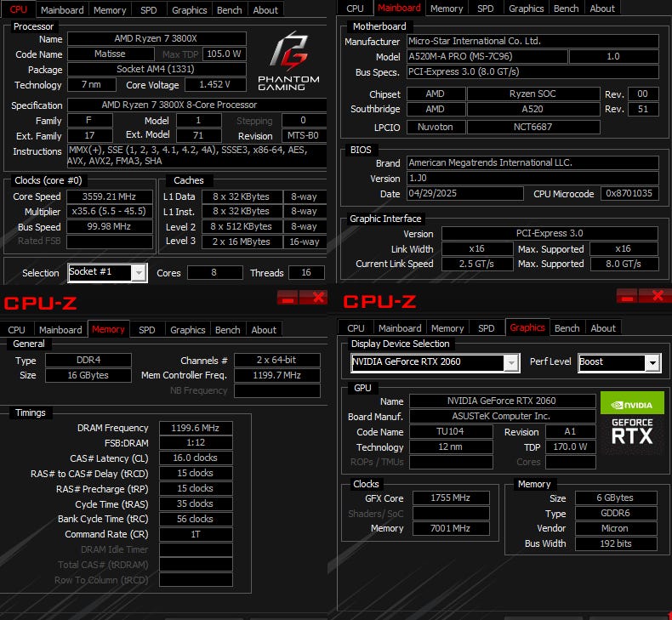Screen dimensions: 672x620
Task: Open Mainboard tab in Memory window
Action: coord(60,330)
